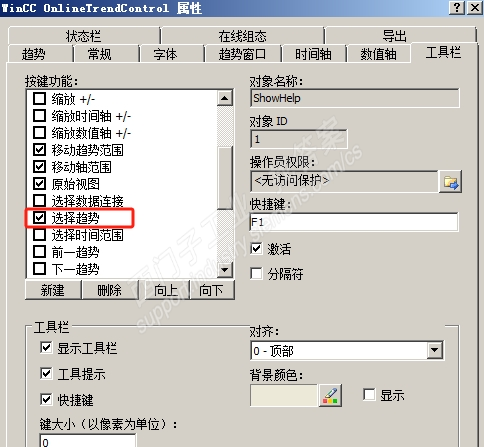Click list scrollbar down arrow
The width and height of the screenshot is (484, 447).
pos(225,270)
